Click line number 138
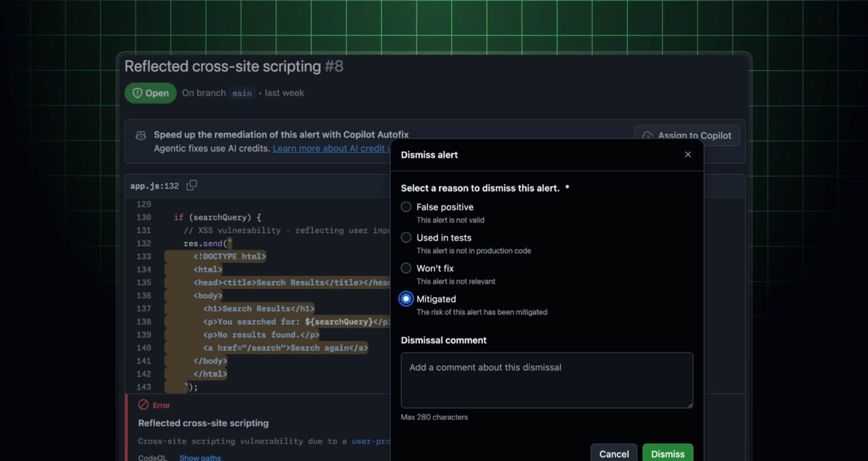868x461 pixels. [144, 322]
